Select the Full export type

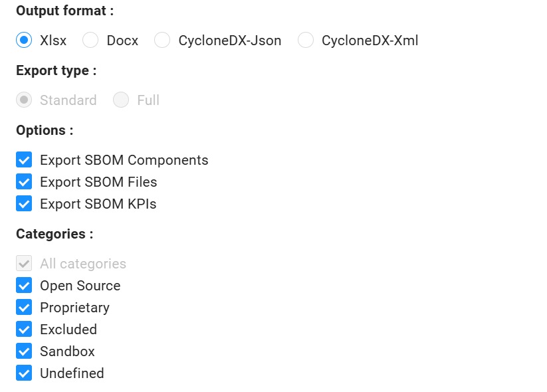pos(121,100)
